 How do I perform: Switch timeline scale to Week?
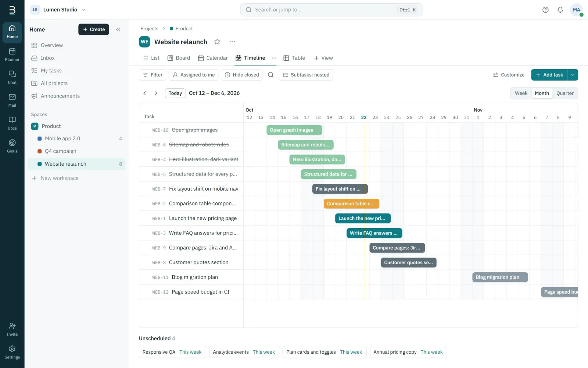[x=521, y=93]
